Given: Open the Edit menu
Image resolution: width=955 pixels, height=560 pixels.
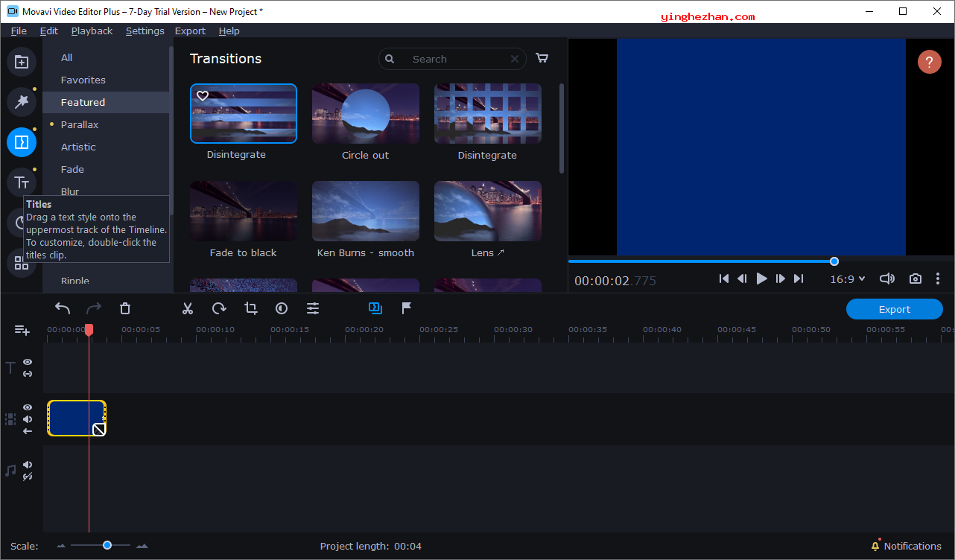Looking at the screenshot, I should pos(49,31).
